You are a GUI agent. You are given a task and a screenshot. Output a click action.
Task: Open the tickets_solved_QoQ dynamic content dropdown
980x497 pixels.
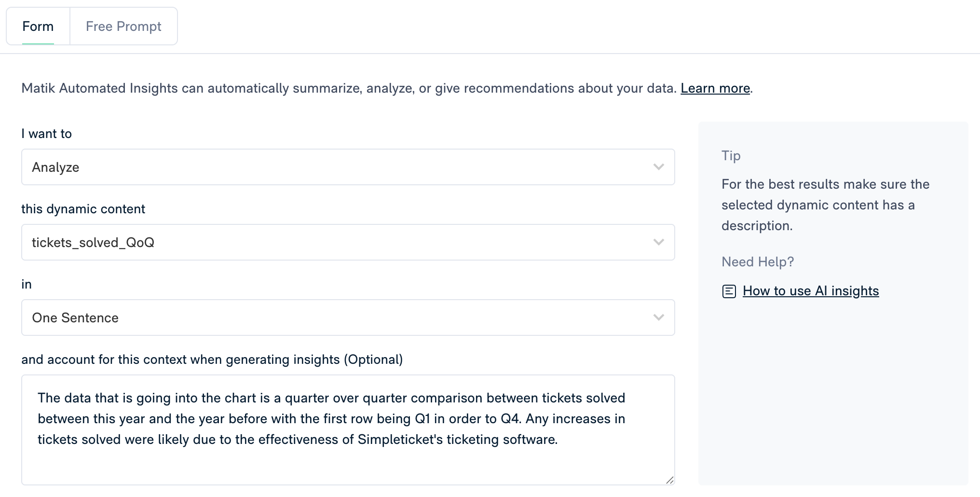pos(338,242)
